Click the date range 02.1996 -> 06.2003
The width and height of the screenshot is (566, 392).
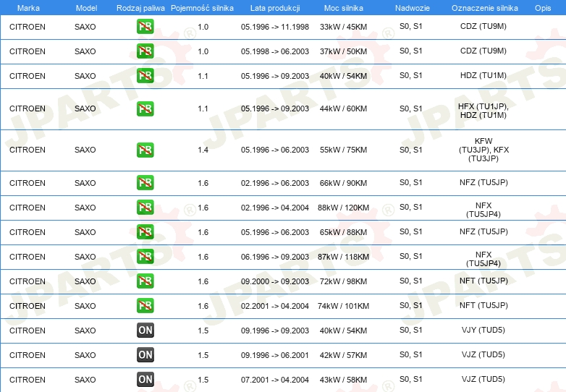[275, 183]
